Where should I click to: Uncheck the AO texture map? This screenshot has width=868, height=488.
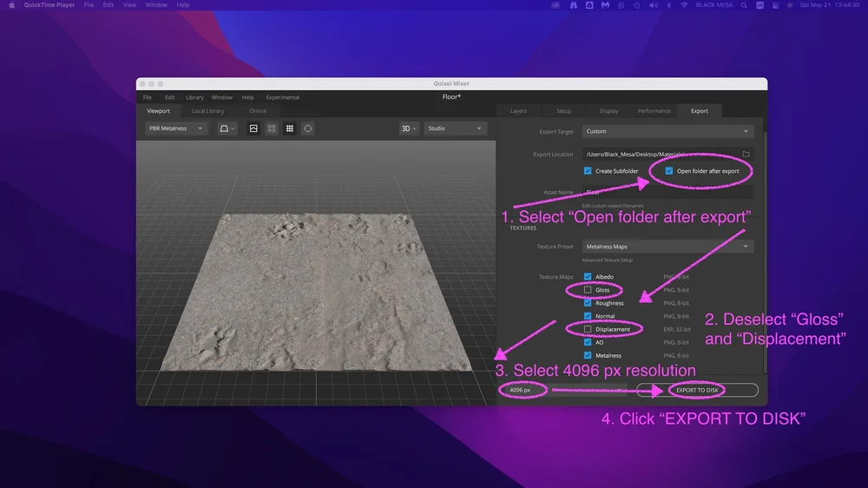pos(588,342)
